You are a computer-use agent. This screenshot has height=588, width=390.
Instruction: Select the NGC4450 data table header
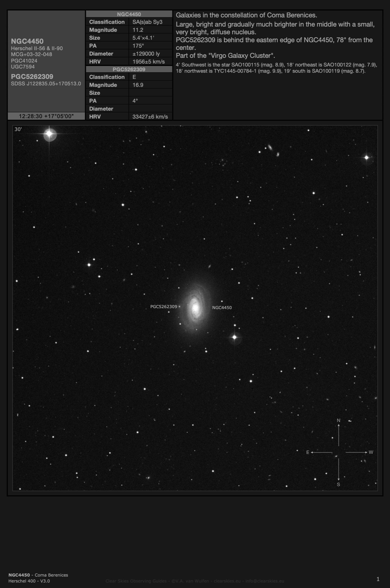[x=129, y=14]
